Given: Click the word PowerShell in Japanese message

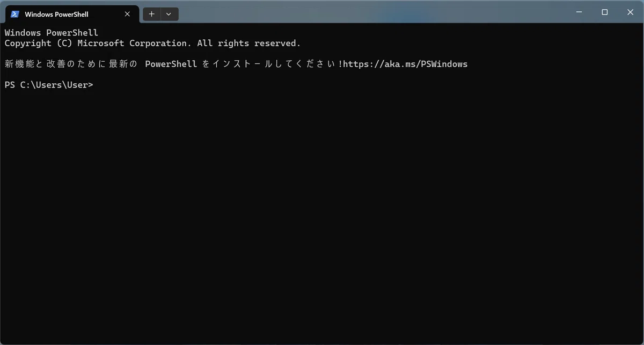Looking at the screenshot, I should (171, 64).
